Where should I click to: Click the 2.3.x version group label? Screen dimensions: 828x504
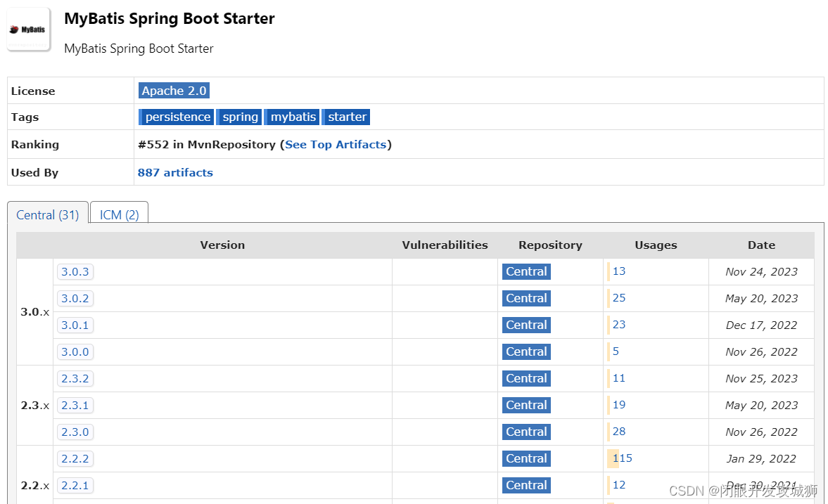click(x=35, y=406)
